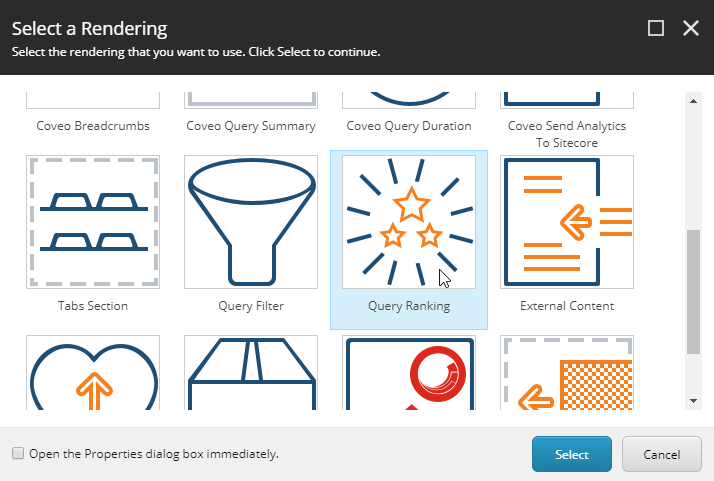Select the checkered placeholder rendering with orange arrow
The image size is (714, 481).
567,373
